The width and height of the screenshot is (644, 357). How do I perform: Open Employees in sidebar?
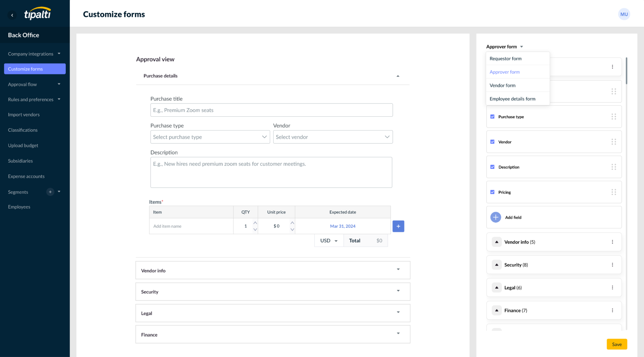coord(19,207)
